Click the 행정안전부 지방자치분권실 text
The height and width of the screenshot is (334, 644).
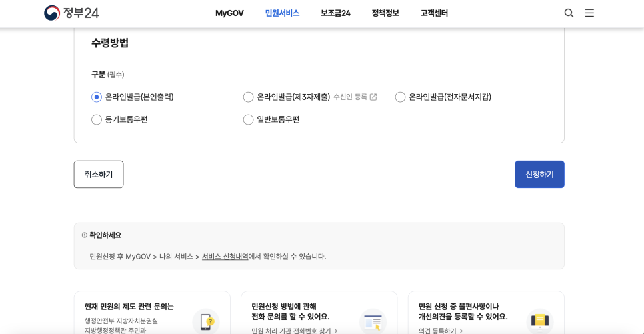pyautogui.click(x=121, y=321)
